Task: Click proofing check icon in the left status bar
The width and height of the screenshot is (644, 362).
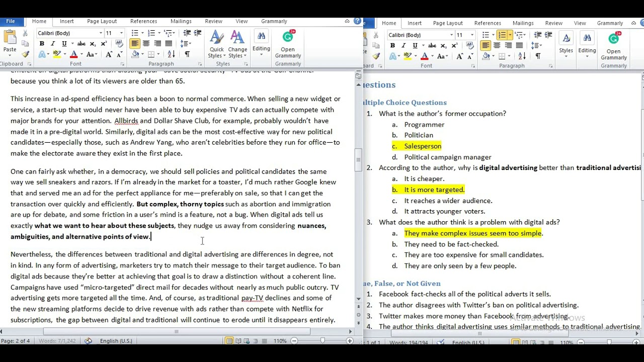Action: [89, 341]
